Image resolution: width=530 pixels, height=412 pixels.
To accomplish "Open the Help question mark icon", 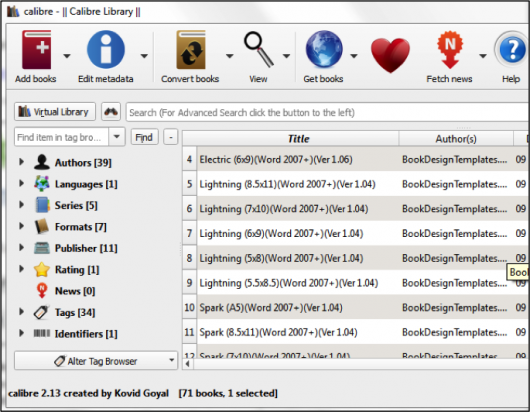I will [x=511, y=49].
